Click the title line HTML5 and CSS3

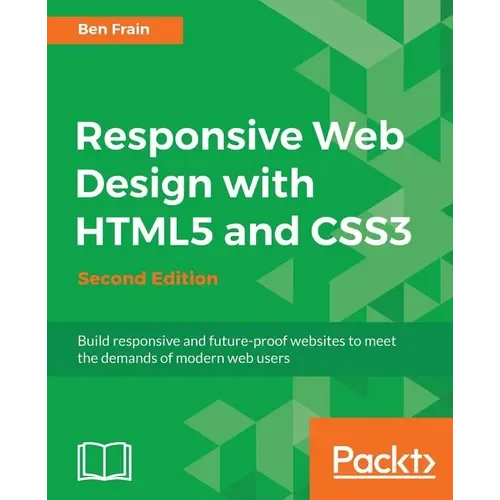pos(244,231)
